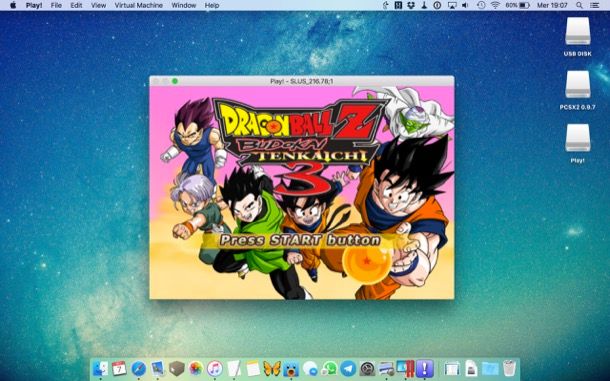
Task: Open the Dropbox menu bar icon
Action: click(x=410, y=5)
